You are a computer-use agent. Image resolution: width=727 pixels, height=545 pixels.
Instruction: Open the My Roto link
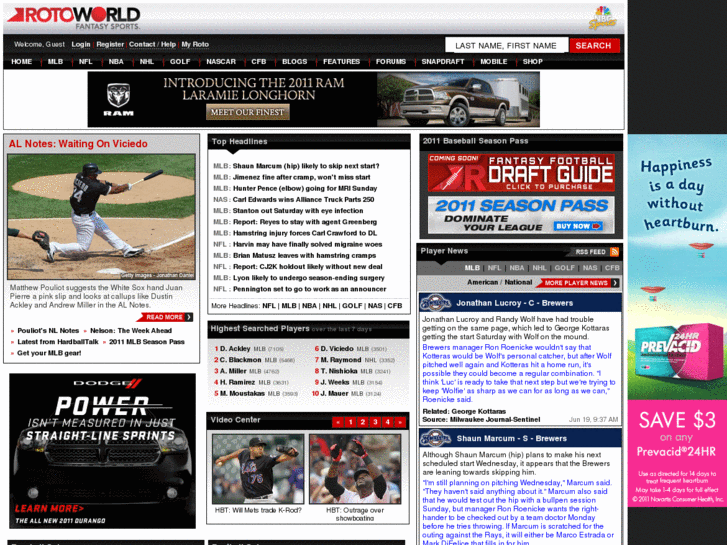coord(195,45)
